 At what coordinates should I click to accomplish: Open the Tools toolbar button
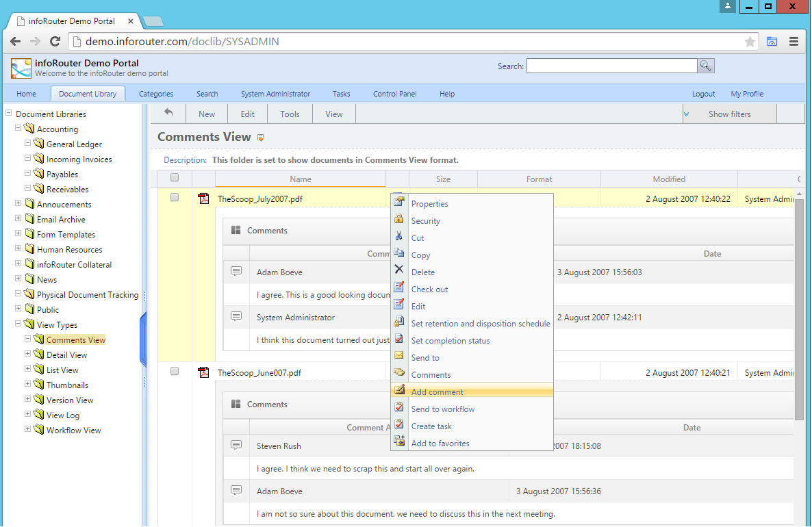(290, 113)
